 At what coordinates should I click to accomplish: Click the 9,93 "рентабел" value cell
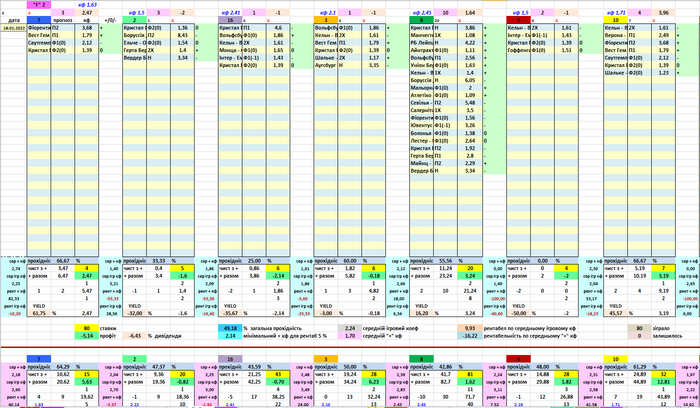point(470,328)
